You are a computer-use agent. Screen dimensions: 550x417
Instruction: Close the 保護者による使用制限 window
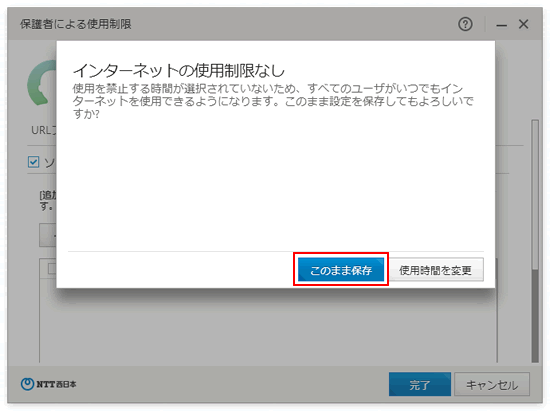[523, 24]
